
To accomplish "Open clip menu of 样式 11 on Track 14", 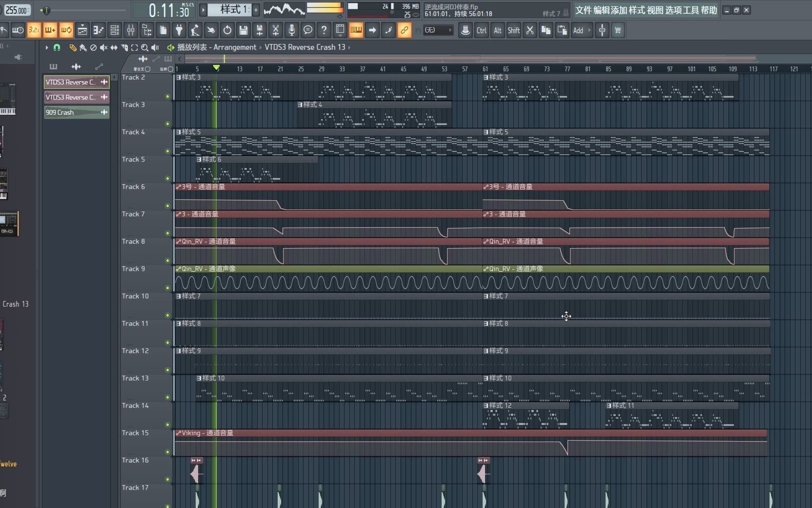I will [609, 406].
